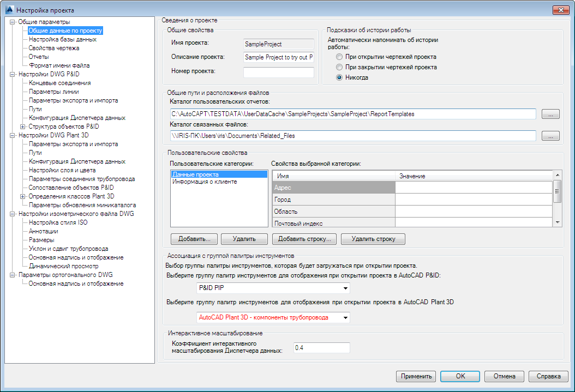Open 'Размеры' tree item
Image resolution: width=575 pixels, height=392 pixels.
pos(41,240)
